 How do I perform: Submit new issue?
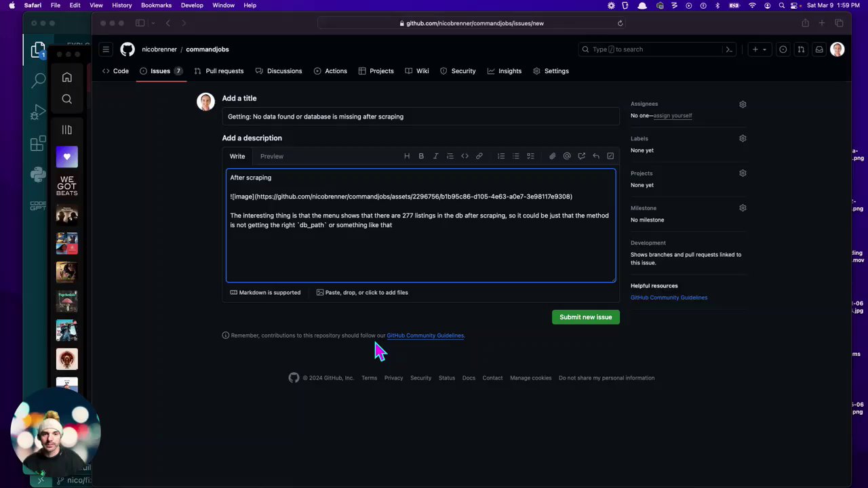click(586, 317)
